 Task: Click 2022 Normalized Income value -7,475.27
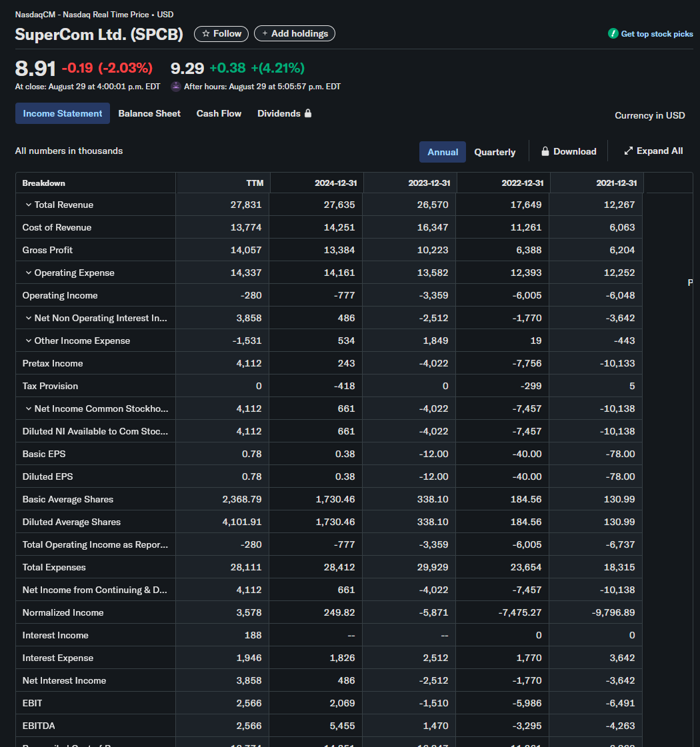click(x=520, y=612)
